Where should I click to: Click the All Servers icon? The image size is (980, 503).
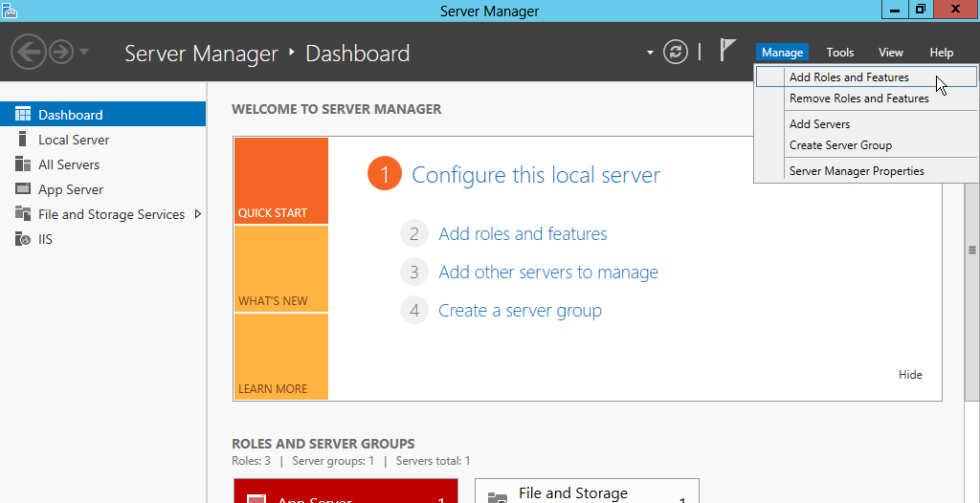pyautogui.click(x=23, y=164)
